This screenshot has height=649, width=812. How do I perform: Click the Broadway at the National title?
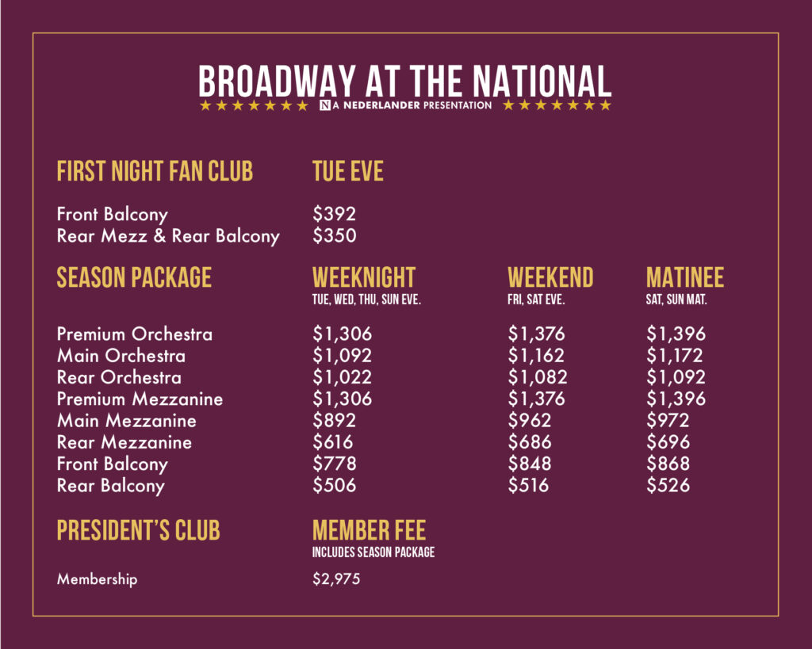tap(404, 81)
